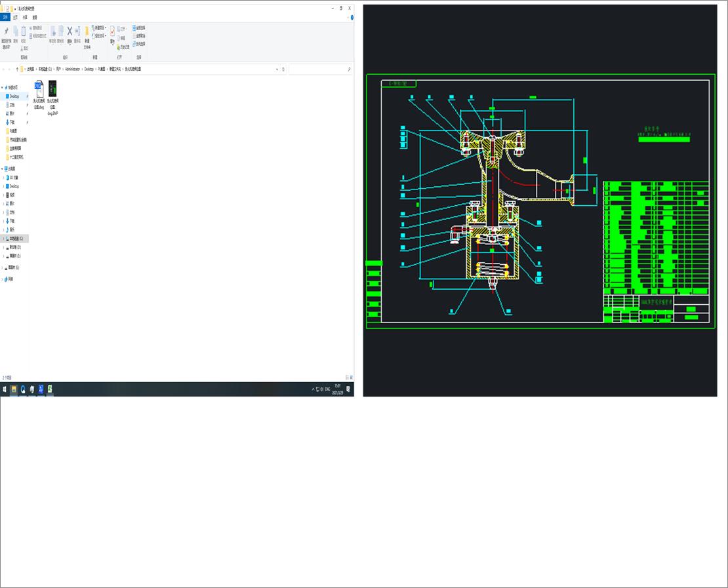Viewport: 728px width, 588px height.
Task: Select Music under This PC
Action: tap(12, 229)
